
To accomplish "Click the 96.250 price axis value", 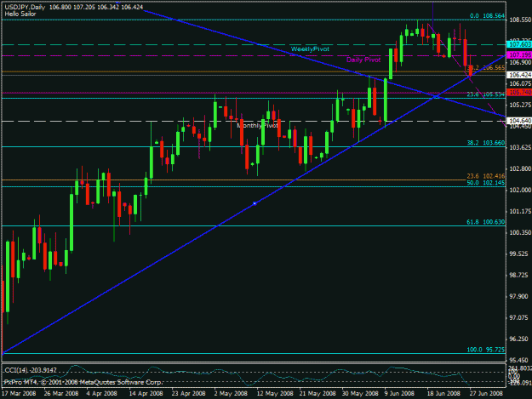I will (520, 339).
